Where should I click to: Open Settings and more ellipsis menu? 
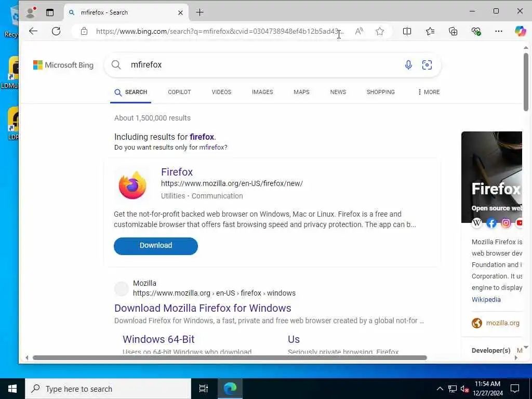[498, 31]
